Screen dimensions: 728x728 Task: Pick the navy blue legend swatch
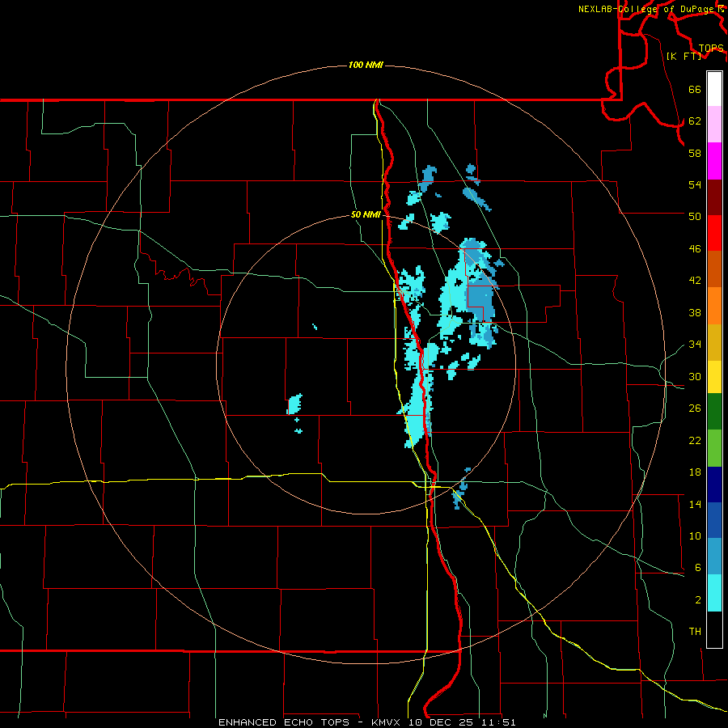click(x=714, y=485)
